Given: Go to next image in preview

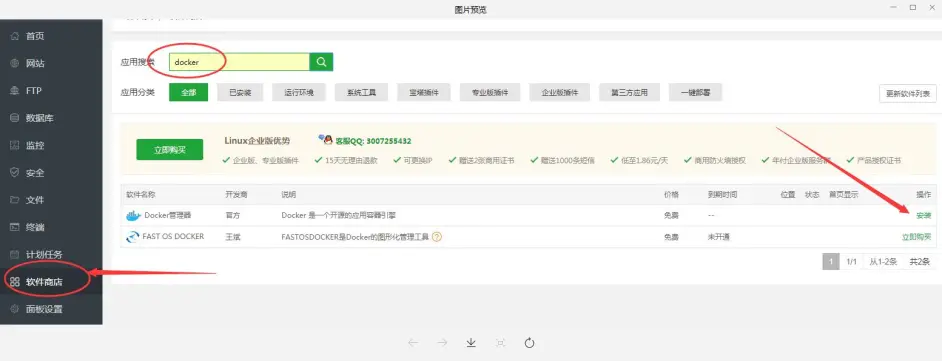Looking at the screenshot, I should click(442, 343).
